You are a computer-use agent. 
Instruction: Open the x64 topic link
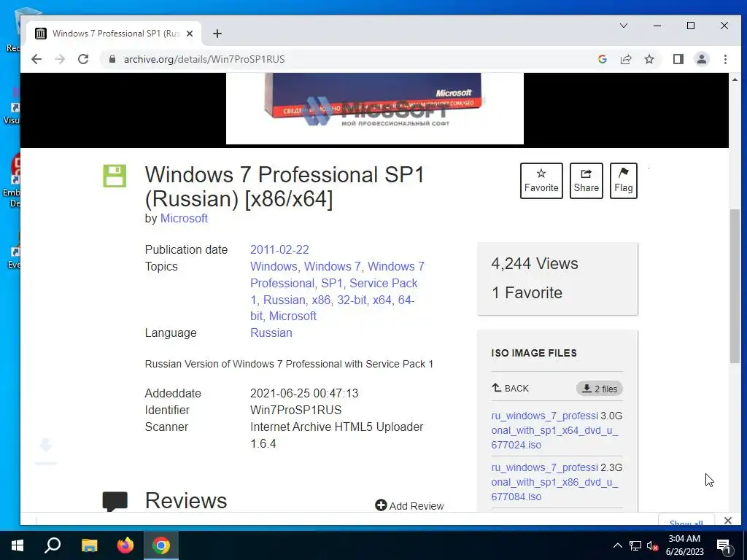382,300
